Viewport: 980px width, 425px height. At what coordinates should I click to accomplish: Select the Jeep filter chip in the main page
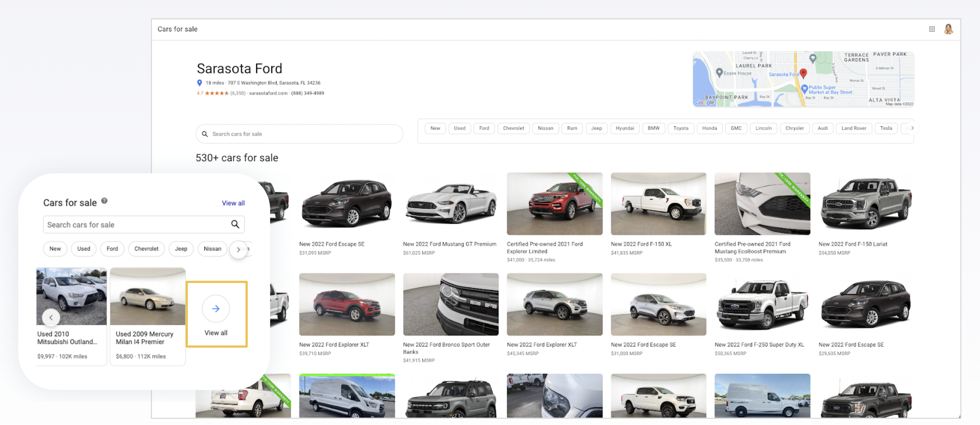point(596,129)
